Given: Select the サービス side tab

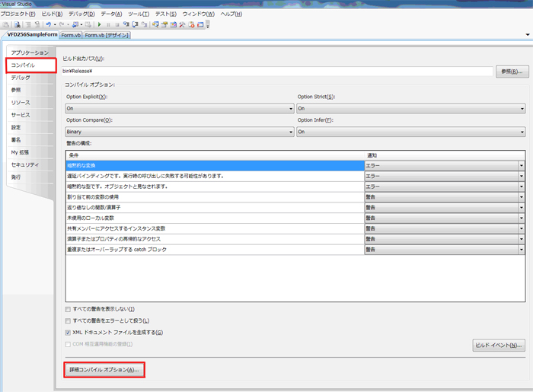Looking at the screenshot, I should coord(30,115).
